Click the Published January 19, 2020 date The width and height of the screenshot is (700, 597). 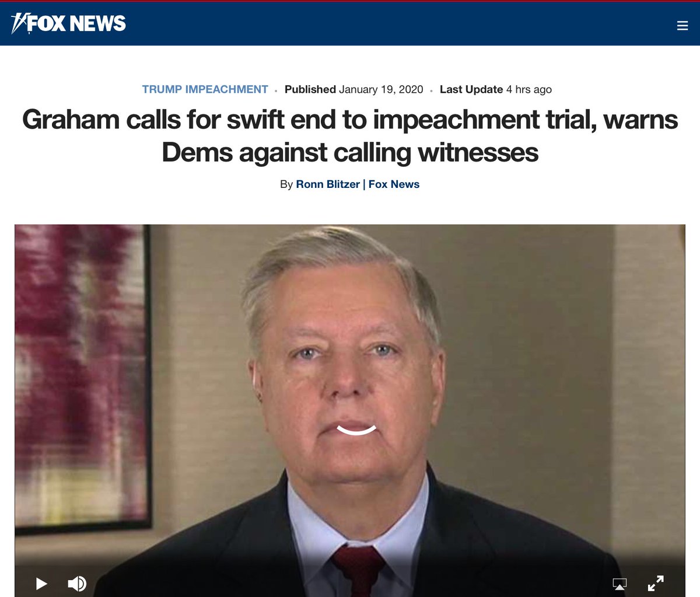[x=354, y=89]
